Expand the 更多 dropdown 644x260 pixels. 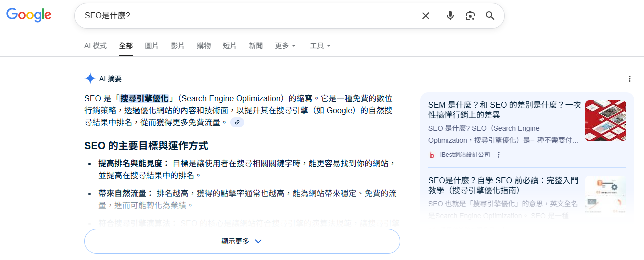pos(285,46)
